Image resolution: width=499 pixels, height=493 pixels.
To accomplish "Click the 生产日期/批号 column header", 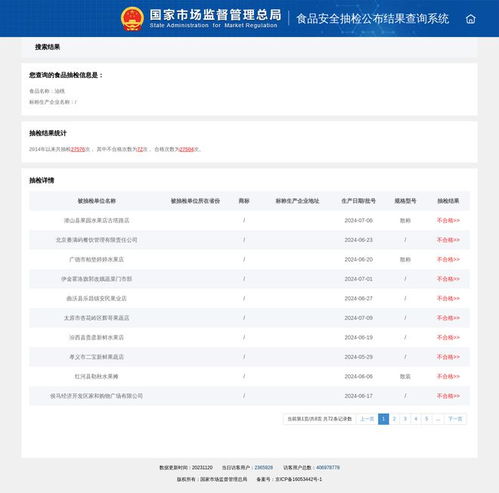I will (358, 201).
